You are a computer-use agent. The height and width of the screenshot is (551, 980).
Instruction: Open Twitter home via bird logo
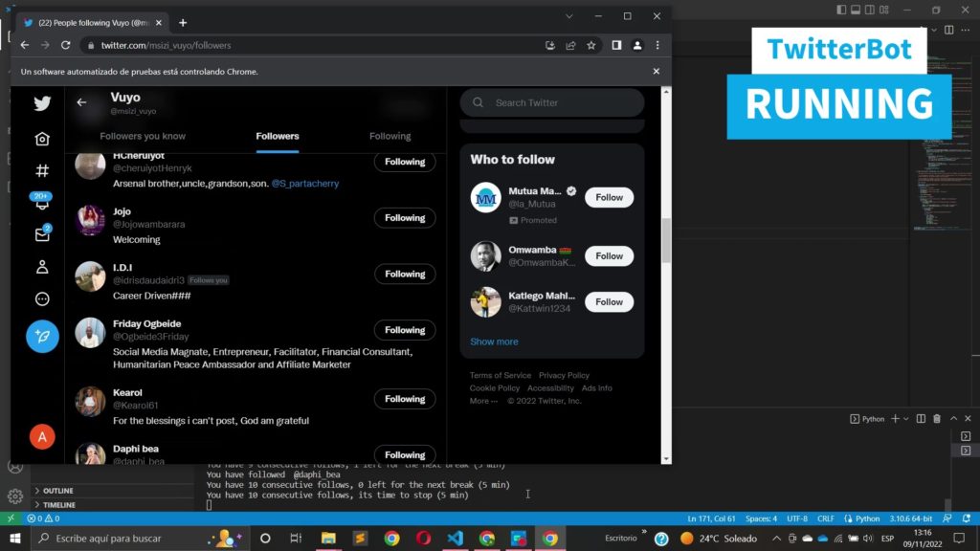pyautogui.click(x=42, y=103)
